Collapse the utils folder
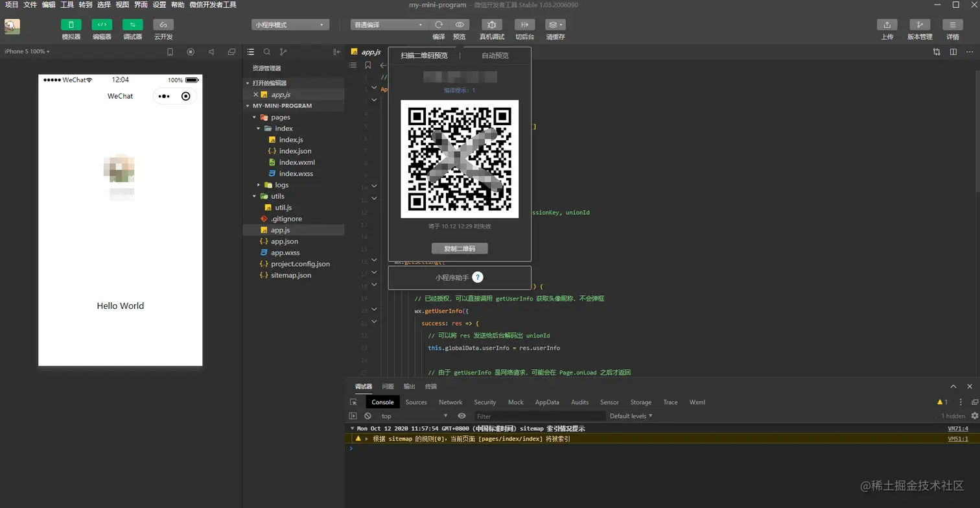This screenshot has height=508, width=980. tap(255, 196)
